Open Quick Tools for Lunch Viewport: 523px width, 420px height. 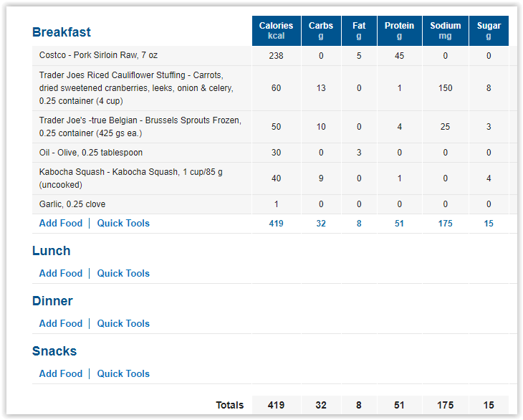[x=123, y=273]
